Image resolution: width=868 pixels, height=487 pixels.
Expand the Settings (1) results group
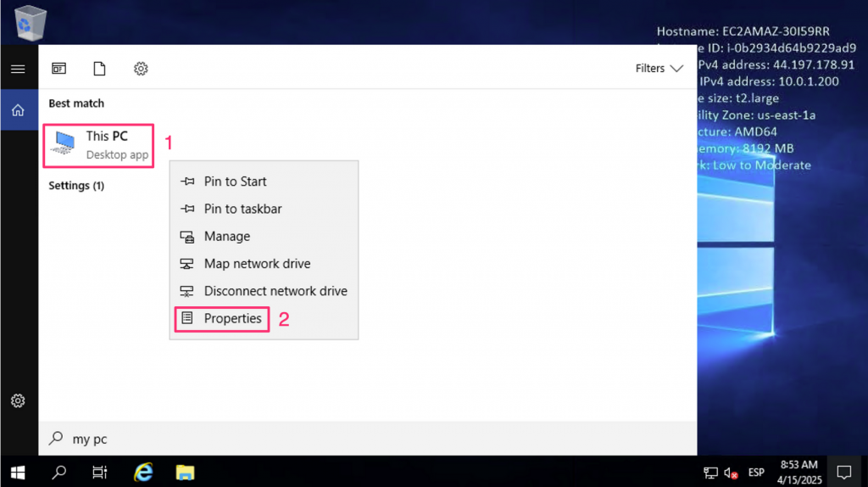[x=76, y=186]
